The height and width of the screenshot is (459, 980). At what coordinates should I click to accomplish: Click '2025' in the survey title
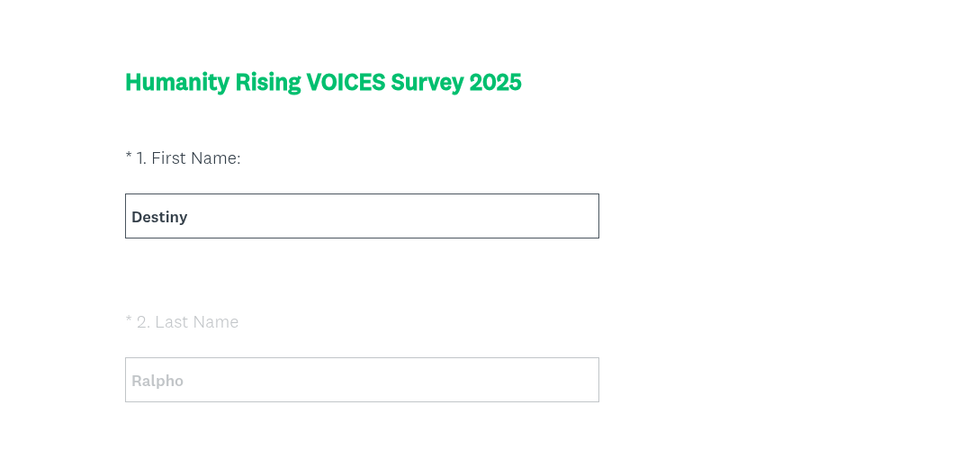coord(495,82)
